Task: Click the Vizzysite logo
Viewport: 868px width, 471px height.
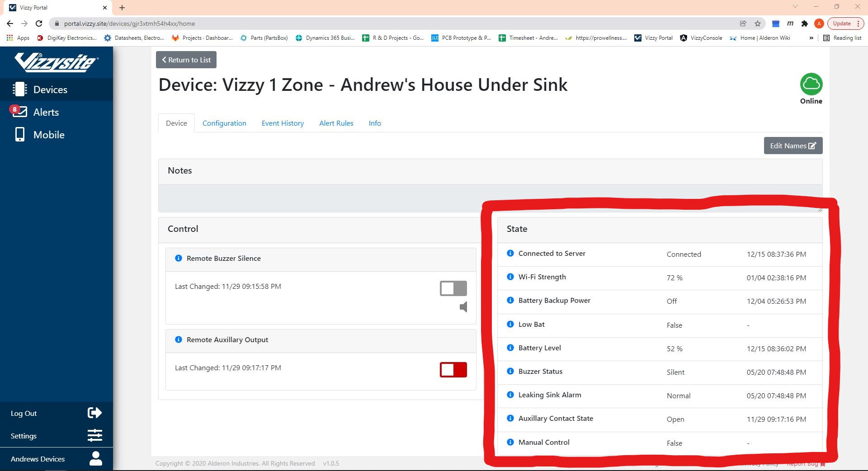Action: click(x=56, y=62)
